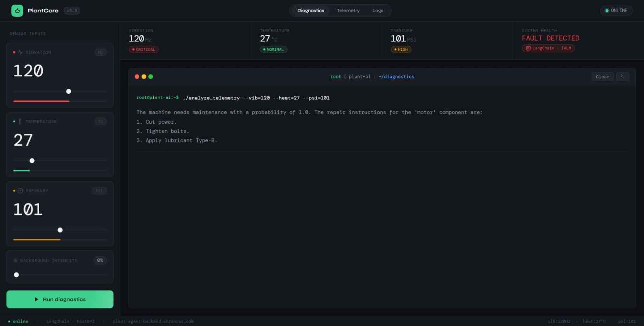Click 'LangChain · FastAPI' in status bar
This screenshot has width=644, height=326.
(70, 321)
